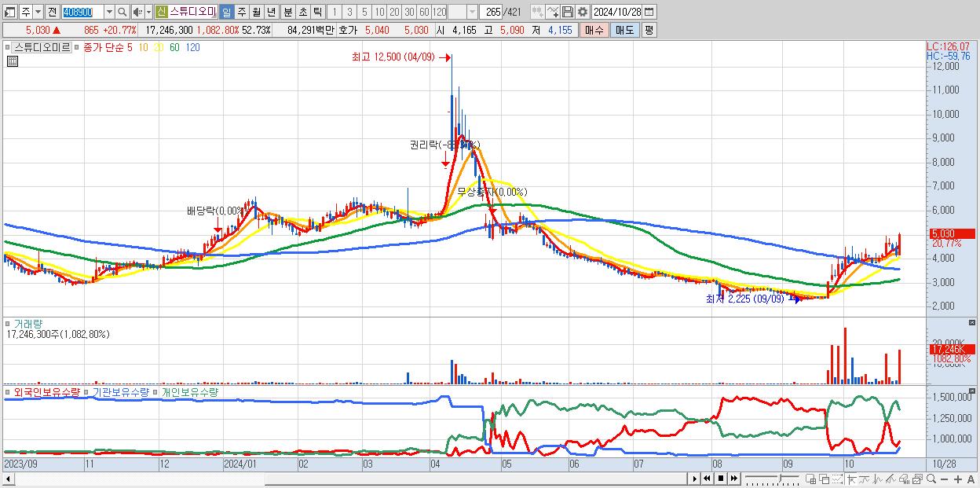Image resolution: width=980 pixels, height=488 pixels.
Task: Select the 월 monthly period toggle
Action: click(256, 12)
